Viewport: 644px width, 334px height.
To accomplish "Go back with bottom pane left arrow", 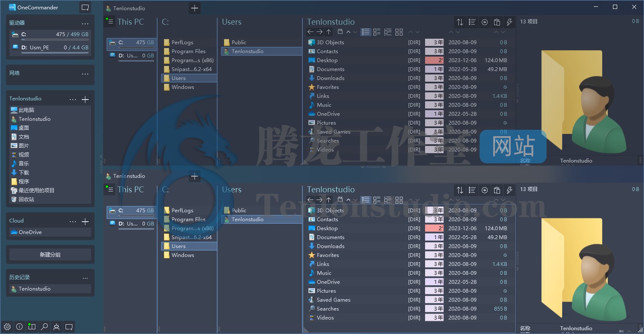I will 310,200.
